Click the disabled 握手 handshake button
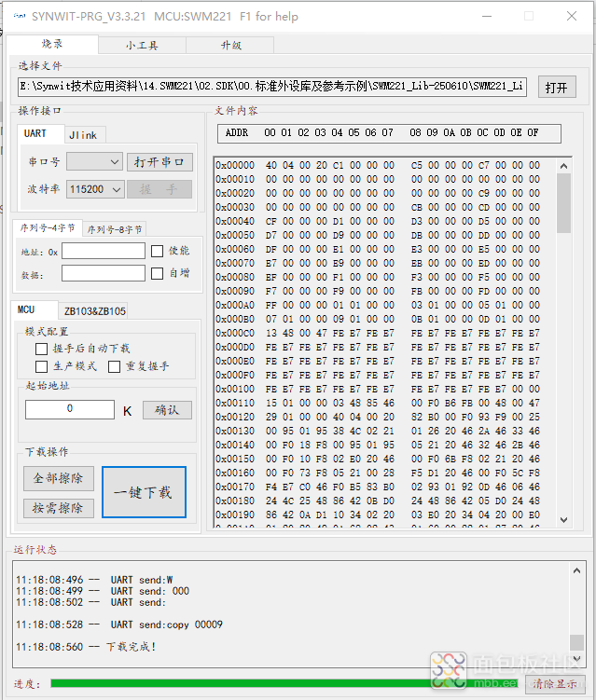596x700 pixels. coord(159,189)
